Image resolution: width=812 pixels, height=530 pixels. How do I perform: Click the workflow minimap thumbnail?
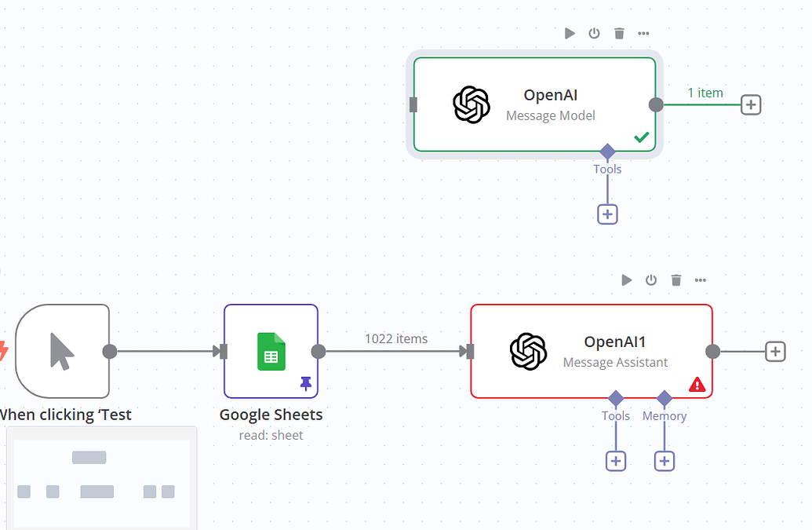click(101, 477)
